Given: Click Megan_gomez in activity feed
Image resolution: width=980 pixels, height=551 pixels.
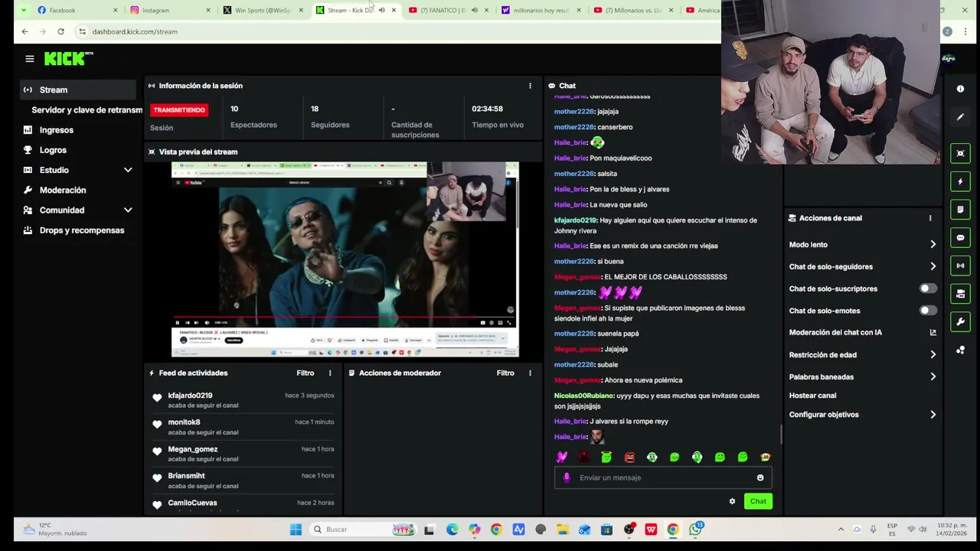Looking at the screenshot, I should pyautogui.click(x=192, y=449).
